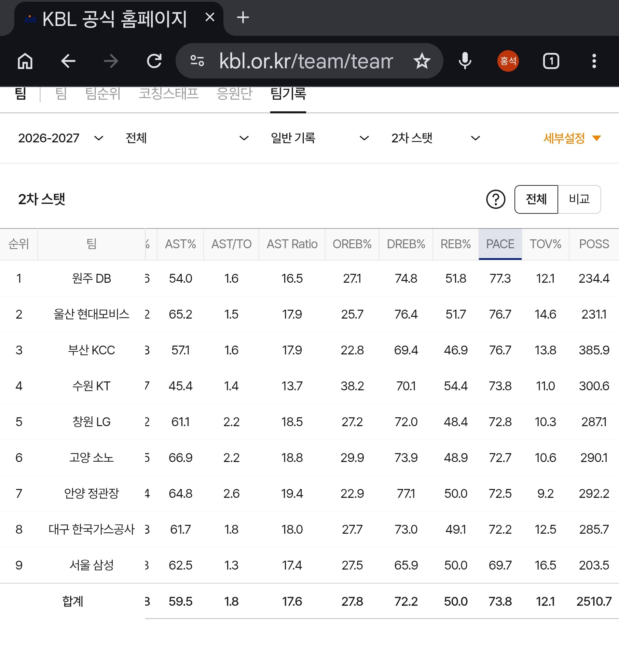The width and height of the screenshot is (619, 672).
Task: Open site settings icon in address bar
Action: pos(197,61)
